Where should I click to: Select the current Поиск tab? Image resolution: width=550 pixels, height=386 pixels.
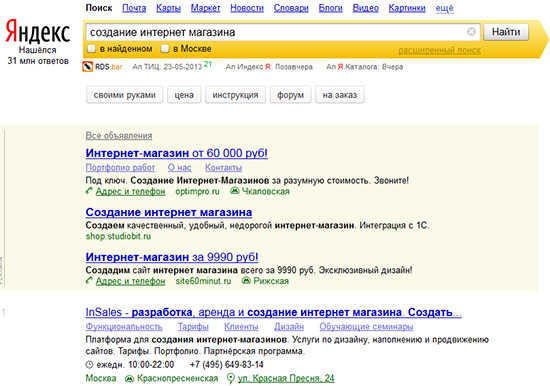(99, 8)
